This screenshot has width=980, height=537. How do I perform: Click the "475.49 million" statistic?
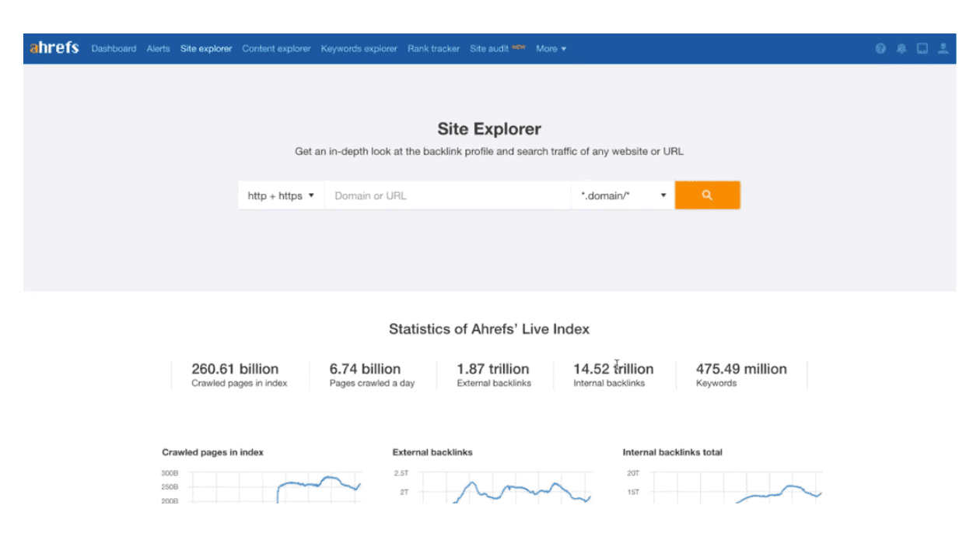tap(741, 369)
